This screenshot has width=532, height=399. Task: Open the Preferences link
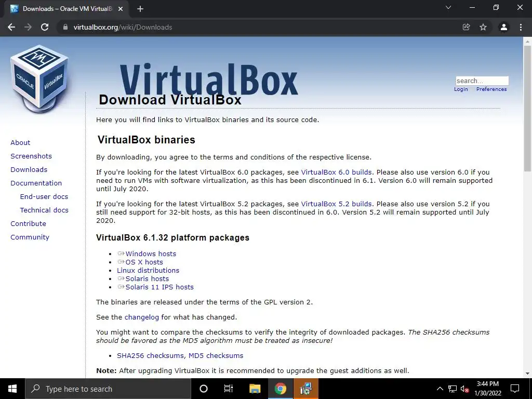(491, 89)
